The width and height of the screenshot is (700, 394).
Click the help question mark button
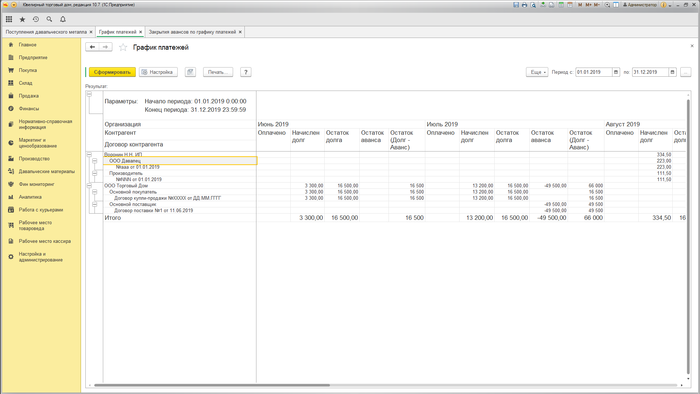point(246,72)
